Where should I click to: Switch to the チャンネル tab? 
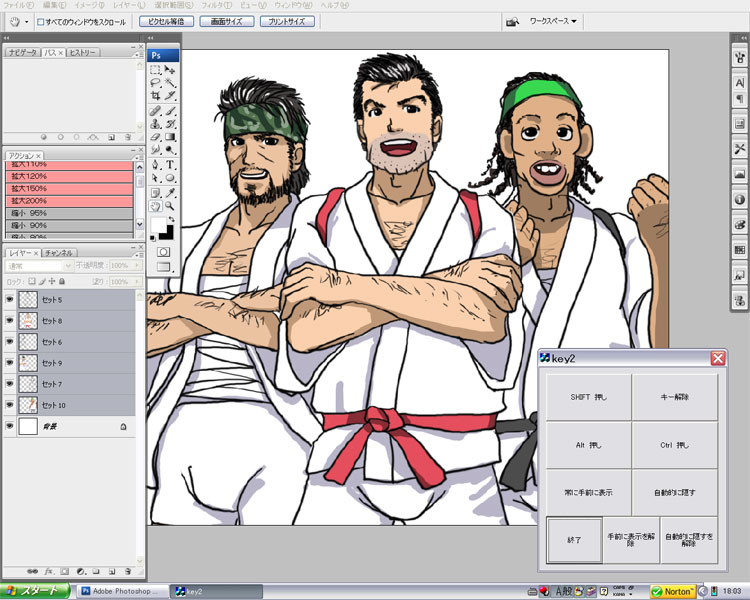click(x=60, y=253)
